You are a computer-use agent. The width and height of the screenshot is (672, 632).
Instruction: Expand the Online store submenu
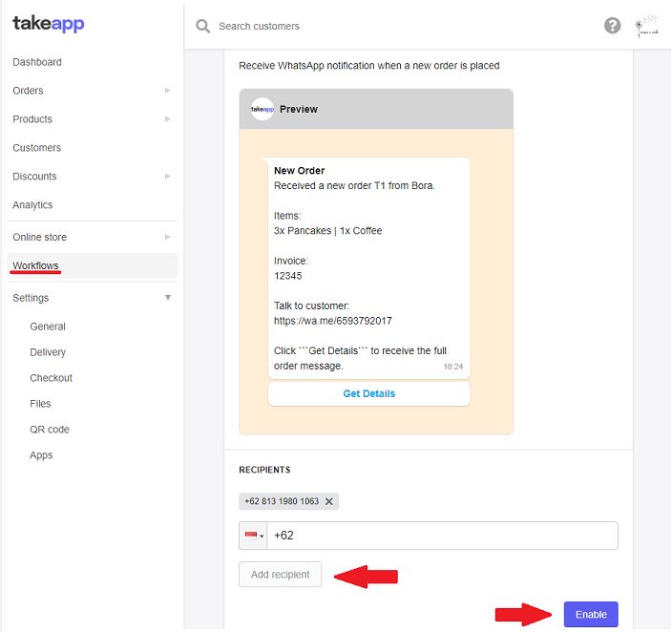click(168, 237)
